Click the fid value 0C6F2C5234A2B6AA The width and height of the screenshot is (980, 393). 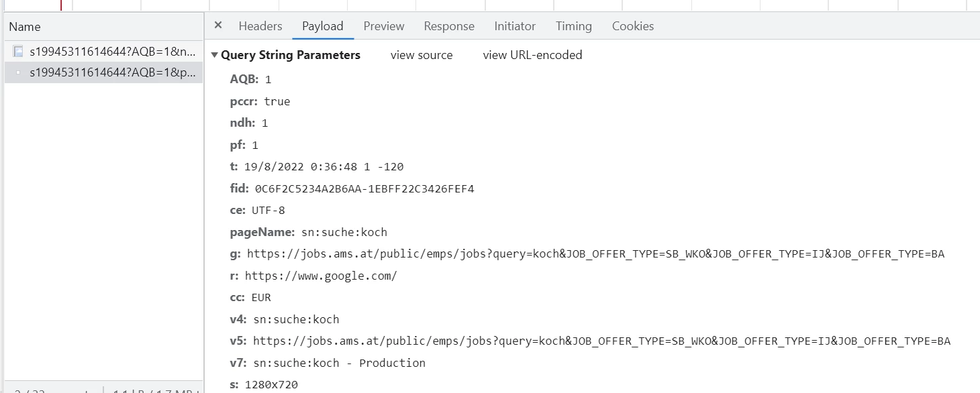click(x=364, y=188)
